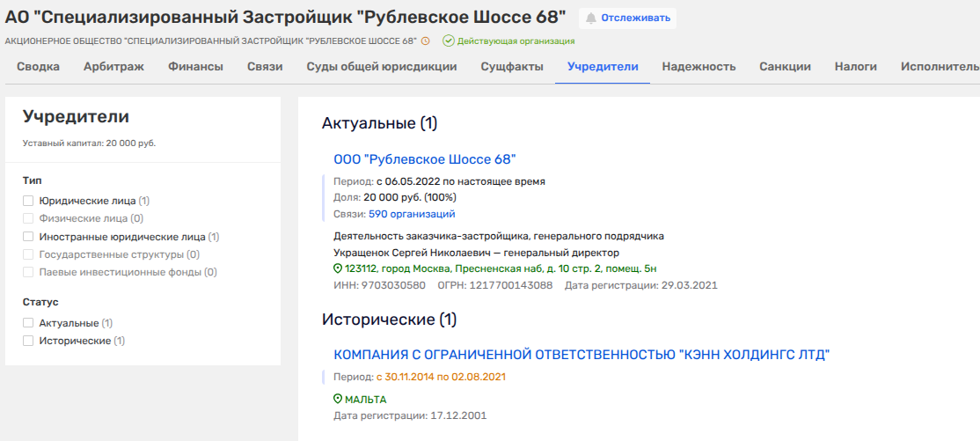Open the Финансы tab
Screen dimensions: 980x441
tap(195, 66)
